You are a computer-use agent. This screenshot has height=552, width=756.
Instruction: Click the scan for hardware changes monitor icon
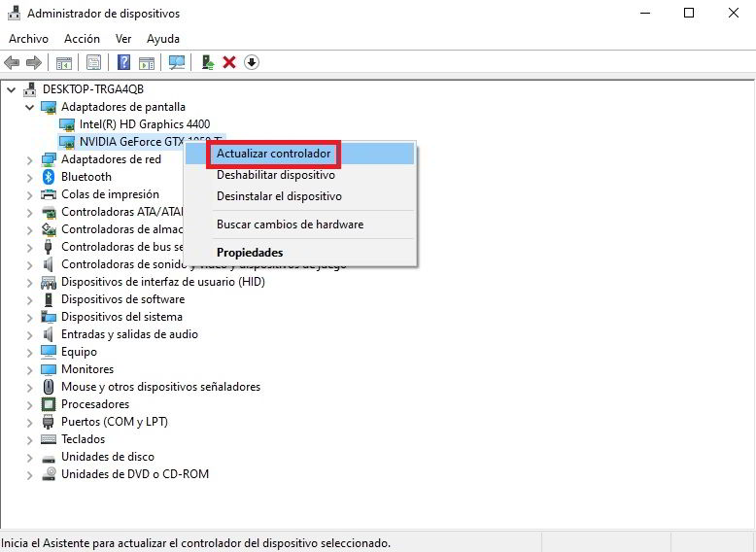tap(176, 62)
